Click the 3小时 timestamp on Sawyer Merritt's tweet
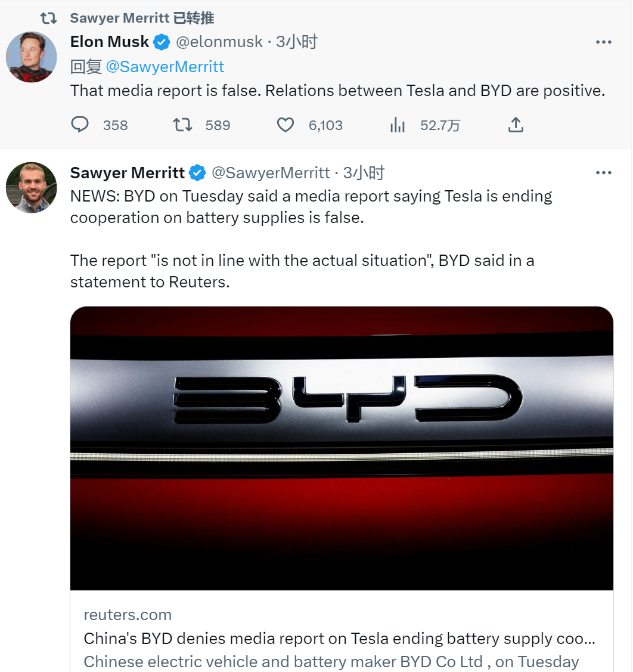The height and width of the screenshot is (672, 633). [x=364, y=173]
